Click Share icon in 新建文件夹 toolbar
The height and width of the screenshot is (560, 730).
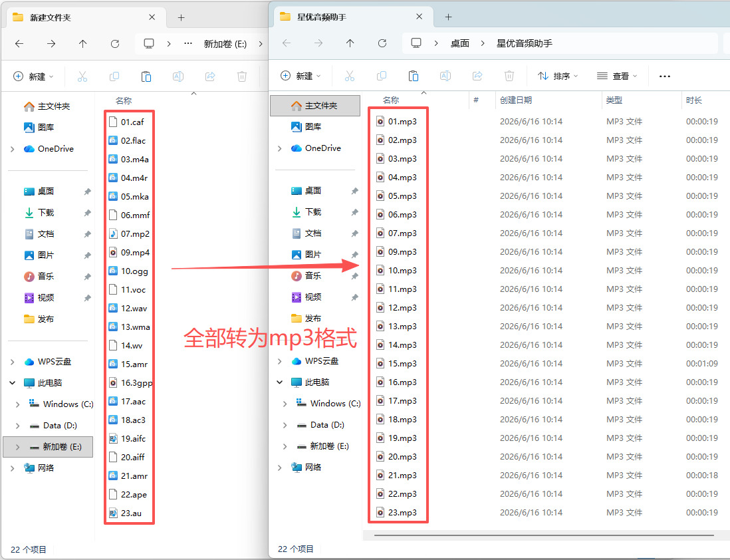pyautogui.click(x=210, y=76)
